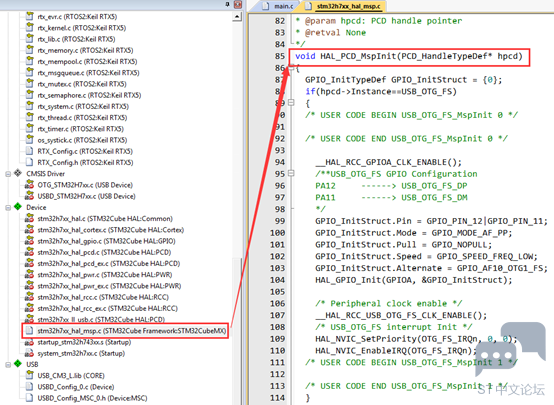
Task: Click the OTG_STM32H7xx.c file icon
Action: (x=29, y=184)
